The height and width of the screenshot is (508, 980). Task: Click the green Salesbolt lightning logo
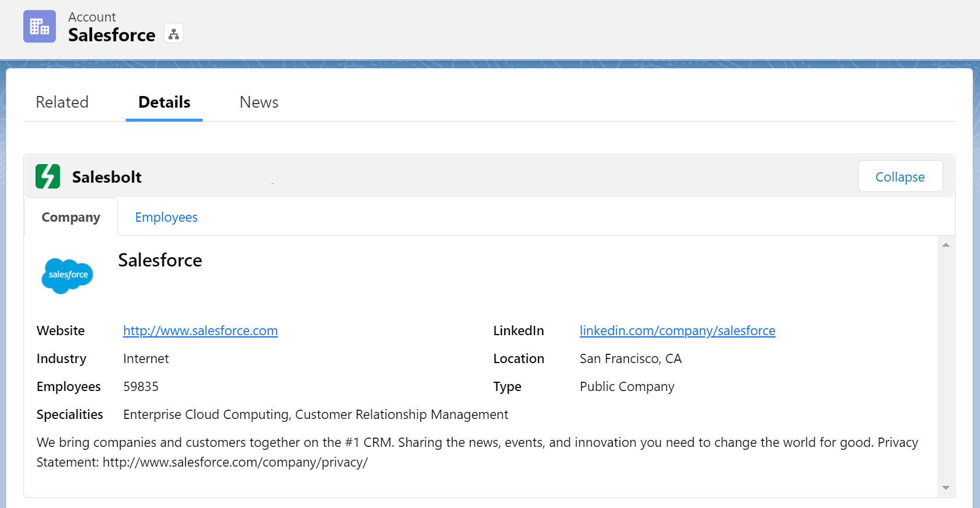(48, 176)
